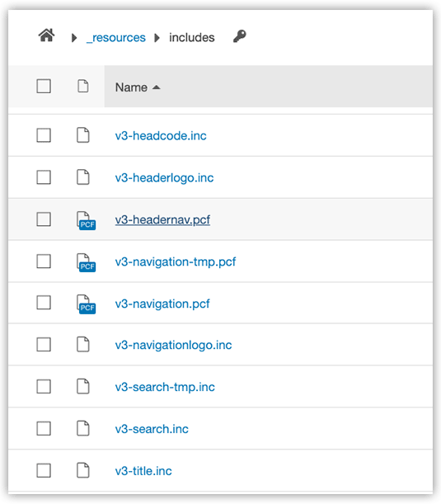Open the v3-navigation-tmp.pcf file
This screenshot has width=441, height=504.
tap(176, 262)
